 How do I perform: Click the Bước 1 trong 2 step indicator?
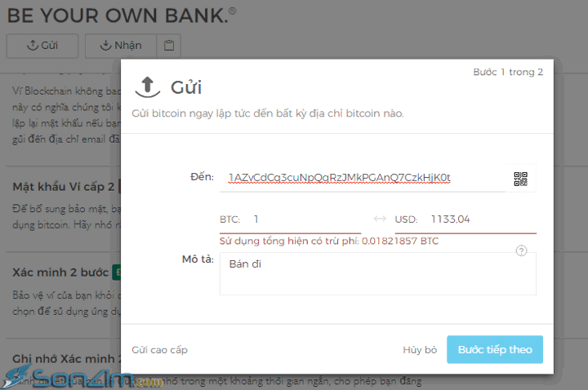click(x=508, y=72)
